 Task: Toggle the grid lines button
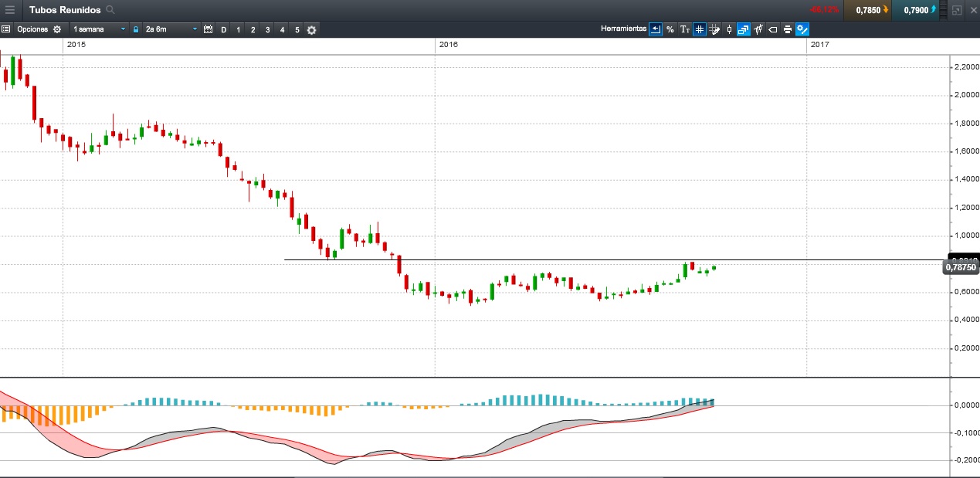click(699, 29)
